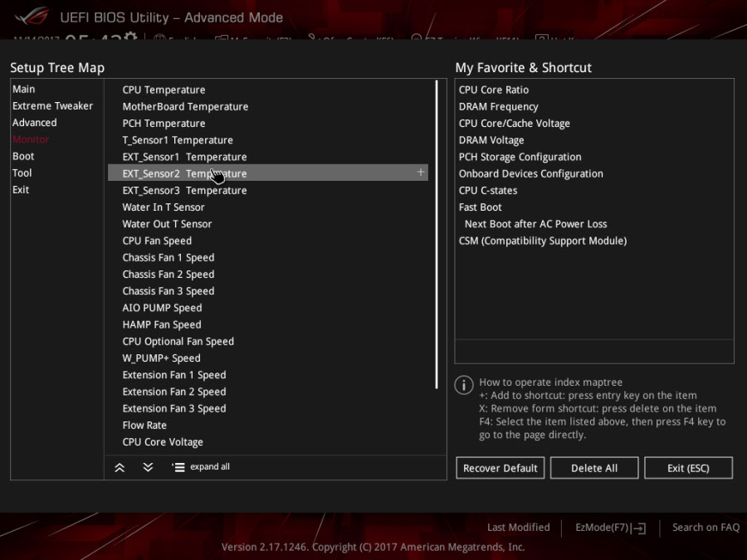
Task: Open Last Modified settings
Action: (x=518, y=528)
